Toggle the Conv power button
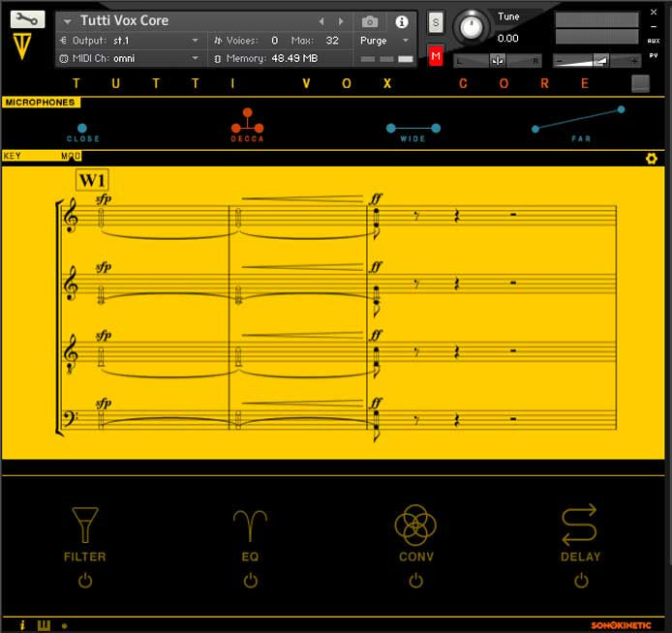 415,581
